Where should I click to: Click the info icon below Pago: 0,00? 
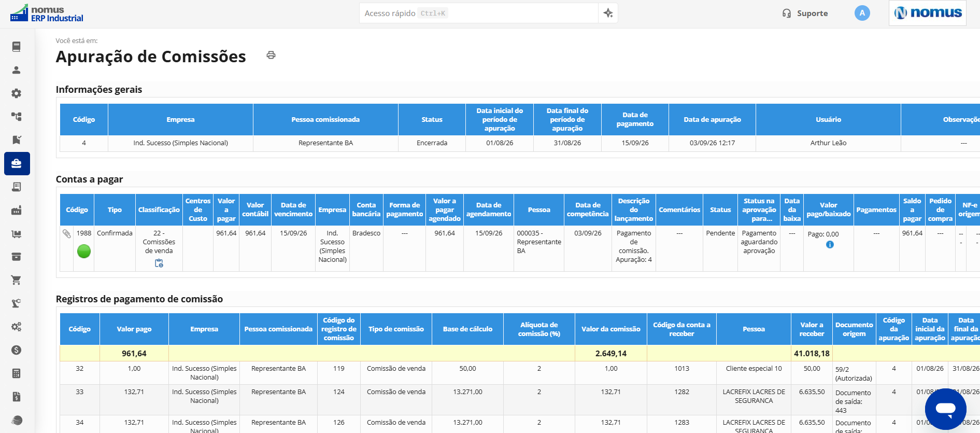click(x=830, y=245)
